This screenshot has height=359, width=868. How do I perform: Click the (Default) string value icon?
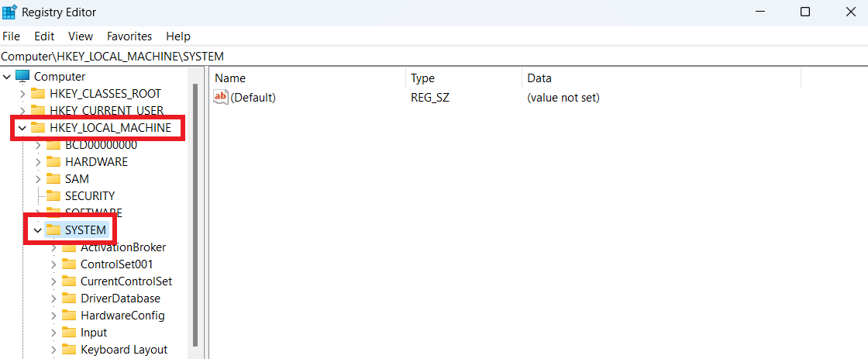click(221, 98)
